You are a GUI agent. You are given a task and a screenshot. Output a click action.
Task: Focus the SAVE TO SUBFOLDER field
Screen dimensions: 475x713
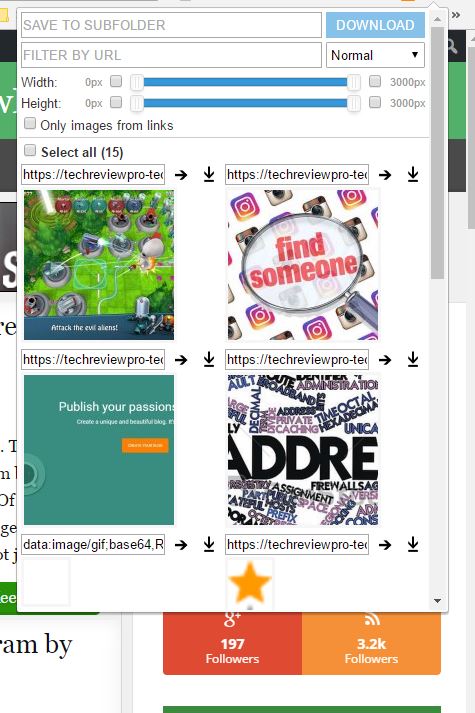coord(171,25)
